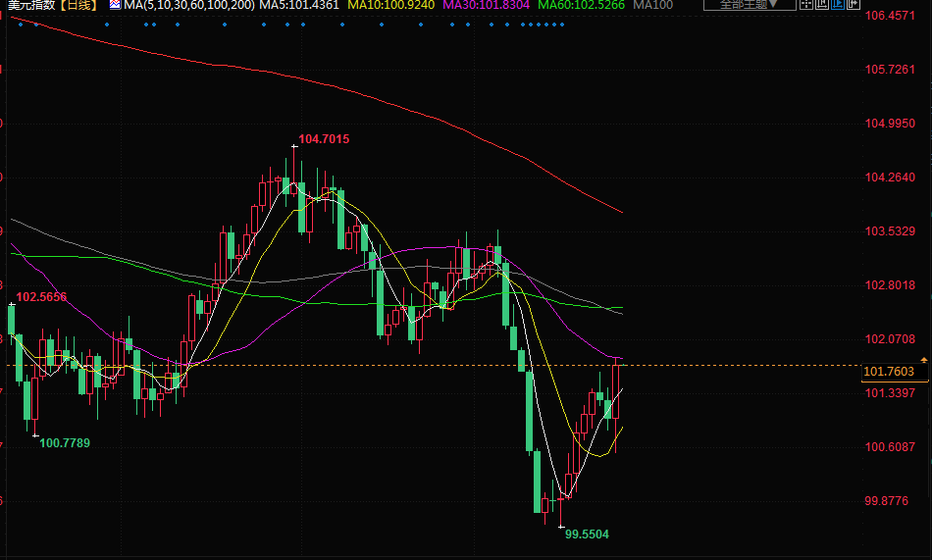This screenshot has width=932, height=560.
Task: Click the 100.7789 green low annotation
Action: 64,443
